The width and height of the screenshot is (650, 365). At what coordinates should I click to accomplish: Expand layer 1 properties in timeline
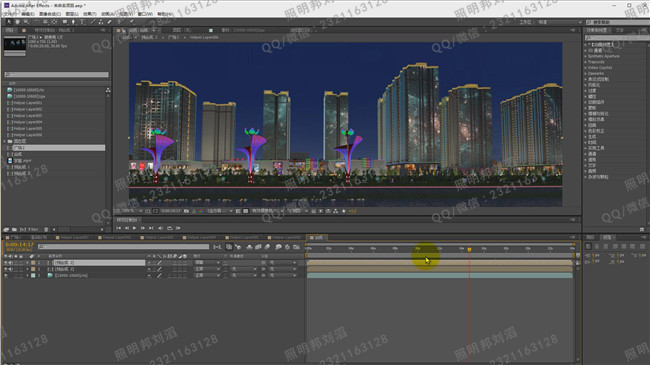(x=28, y=263)
